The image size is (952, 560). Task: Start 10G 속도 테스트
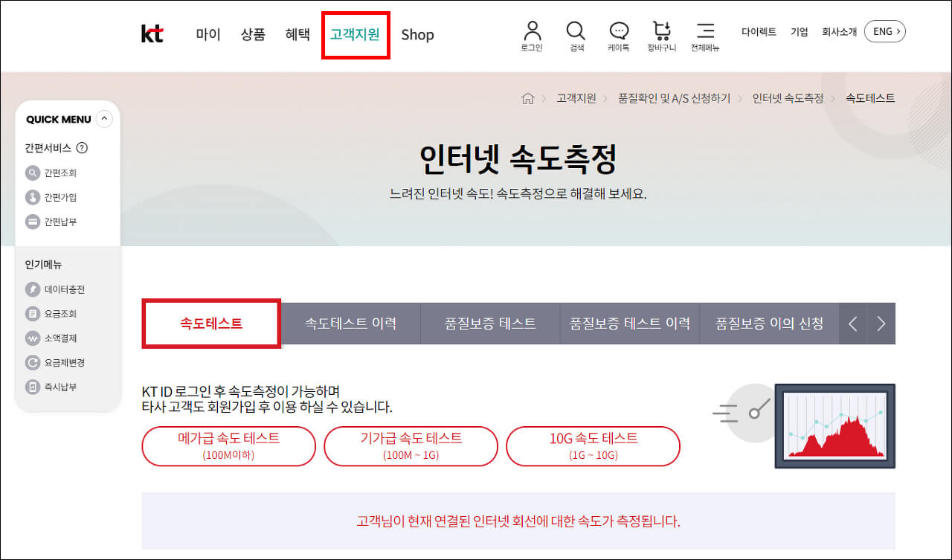pos(593,446)
